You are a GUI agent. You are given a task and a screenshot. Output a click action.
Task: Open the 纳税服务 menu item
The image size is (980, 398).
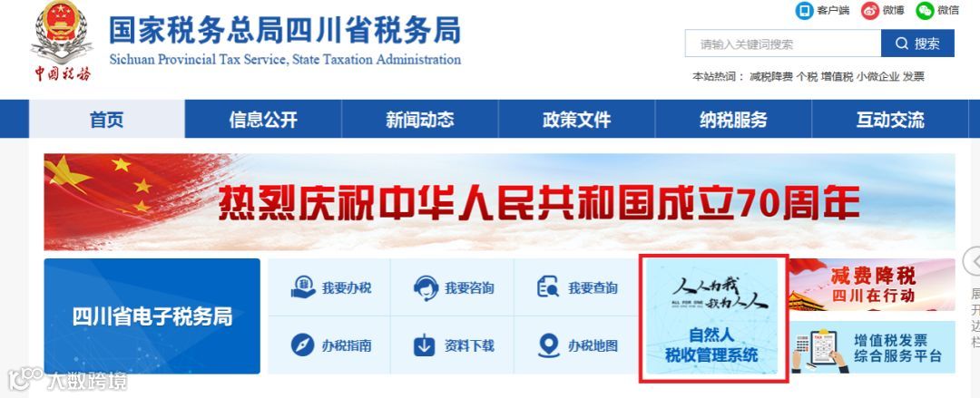pyautogui.click(x=733, y=120)
